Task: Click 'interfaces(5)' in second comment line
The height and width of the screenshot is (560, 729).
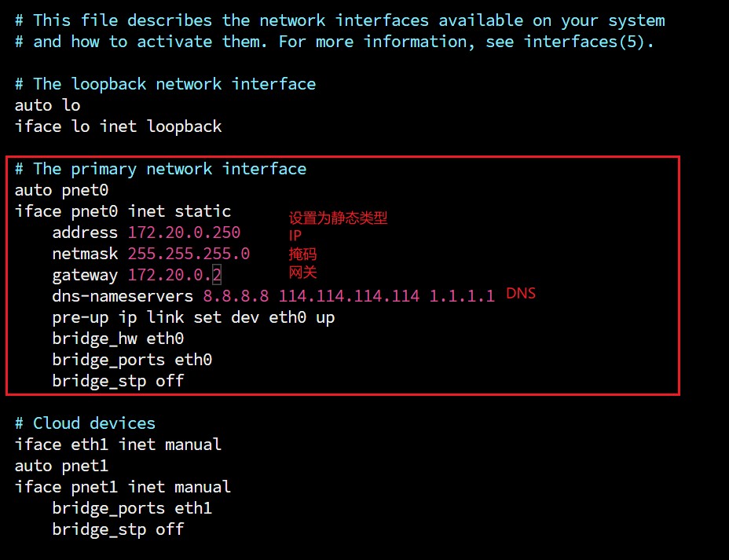Action: (584, 42)
